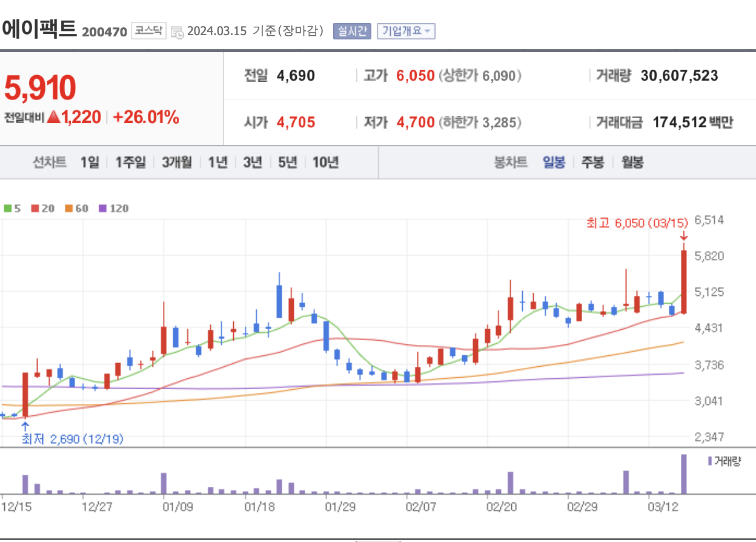Image resolution: width=756 pixels, height=542 pixels.
Task: Click the 코스닥 market badge
Action: click(149, 31)
